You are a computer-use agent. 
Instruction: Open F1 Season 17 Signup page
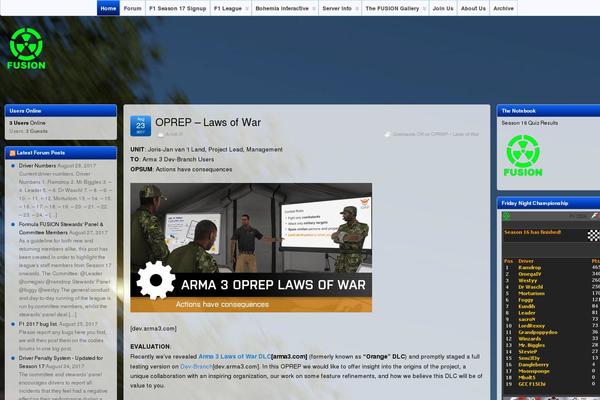pyautogui.click(x=178, y=8)
